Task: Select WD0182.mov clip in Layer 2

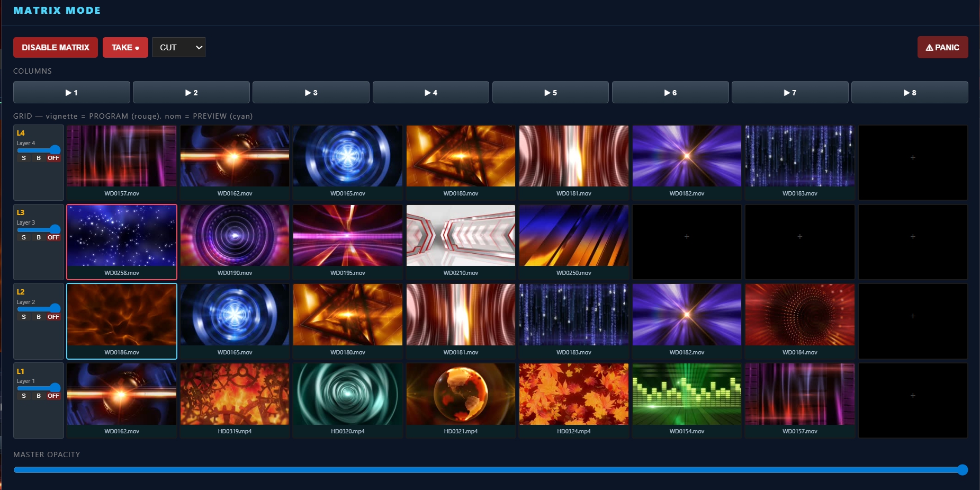Action: (x=687, y=321)
